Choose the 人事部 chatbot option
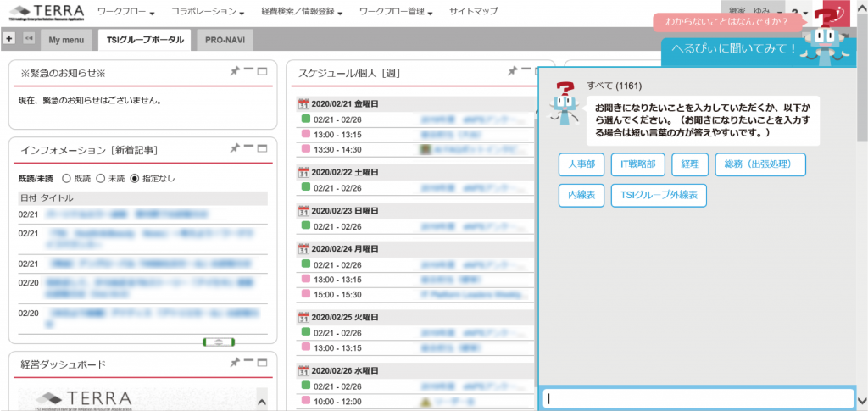The width and height of the screenshot is (868, 411). [x=581, y=164]
